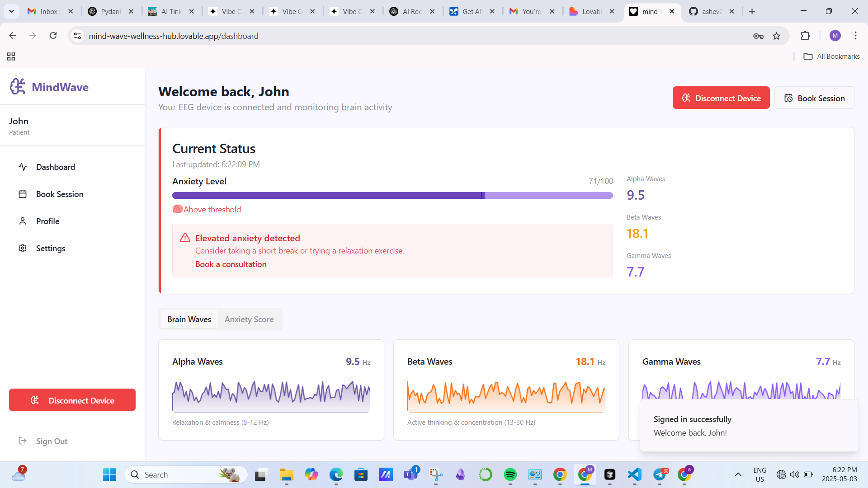Follow the Book a consultation link

pos(231,264)
